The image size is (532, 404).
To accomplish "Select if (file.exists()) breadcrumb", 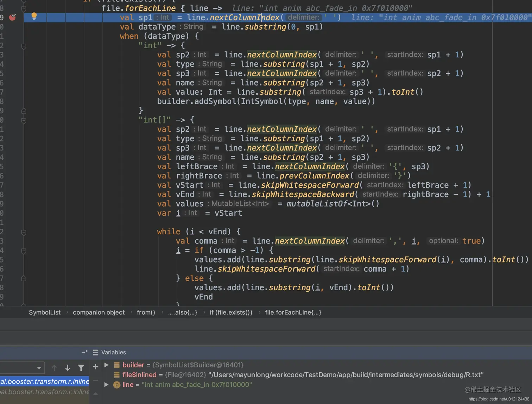I will click(231, 313).
